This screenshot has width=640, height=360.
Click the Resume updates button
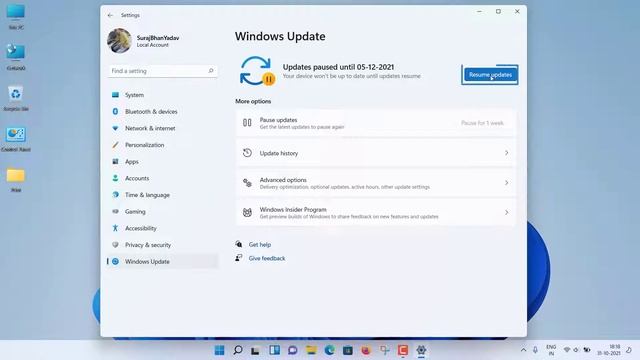490,75
